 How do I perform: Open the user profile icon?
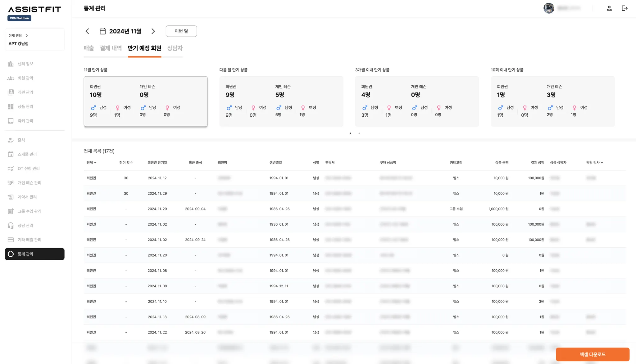click(x=609, y=8)
